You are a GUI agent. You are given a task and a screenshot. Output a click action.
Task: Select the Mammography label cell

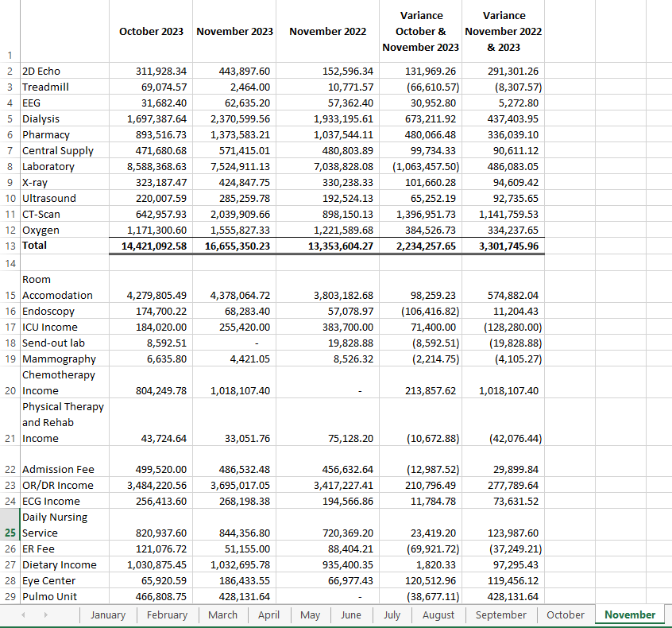[x=64, y=359]
